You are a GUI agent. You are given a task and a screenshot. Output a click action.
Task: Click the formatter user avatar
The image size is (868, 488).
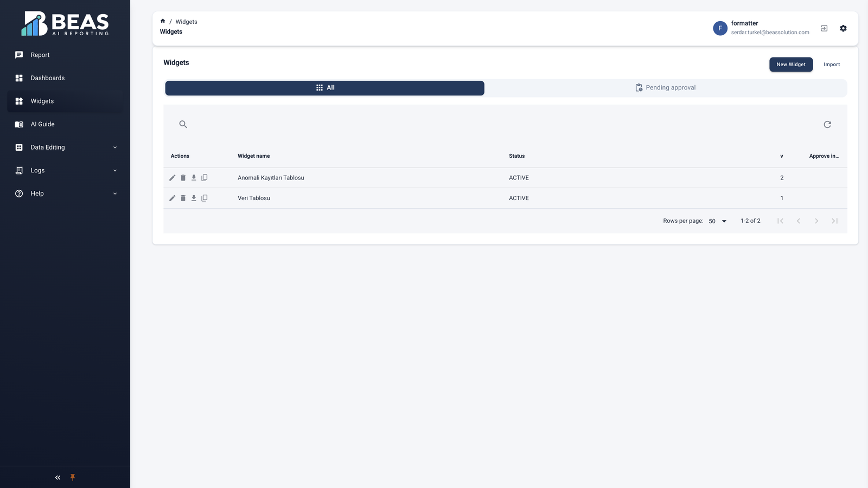pyautogui.click(x=720, y=29)
